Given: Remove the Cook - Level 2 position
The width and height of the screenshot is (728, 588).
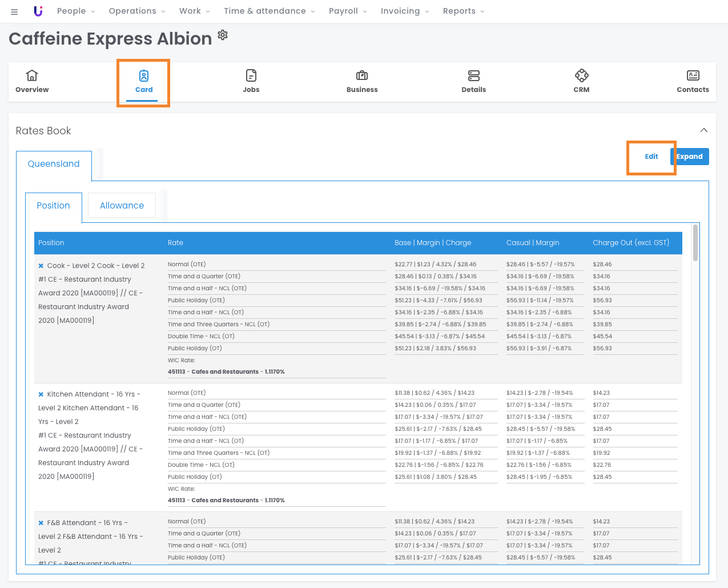Looking at the screenshot, I should pos(41,266).
